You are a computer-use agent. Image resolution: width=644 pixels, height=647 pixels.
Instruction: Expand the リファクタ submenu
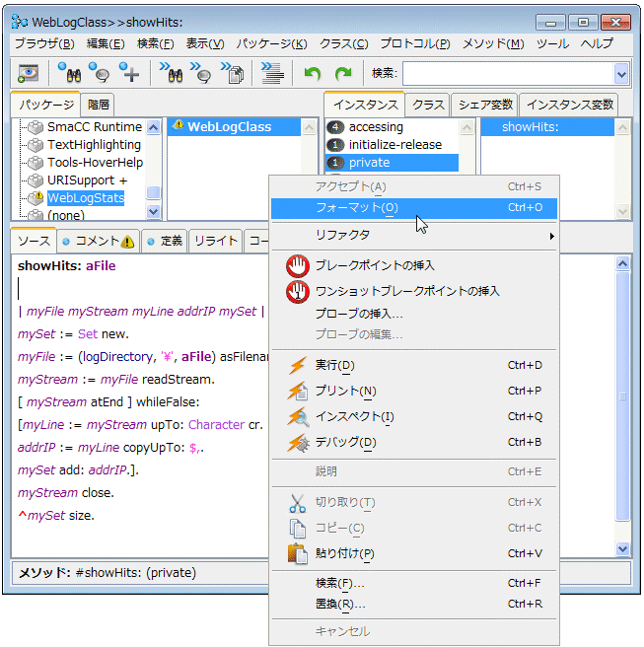pyautogui.click(x=414, y=236)
